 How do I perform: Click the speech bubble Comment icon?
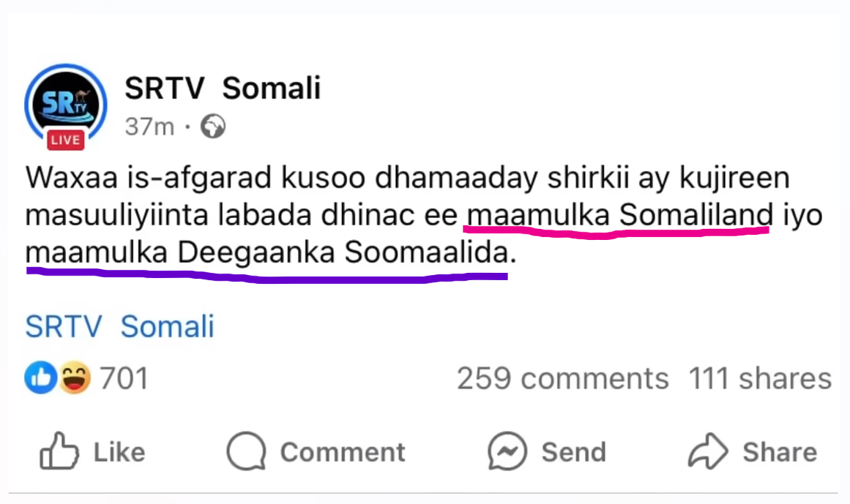point(245,451)
